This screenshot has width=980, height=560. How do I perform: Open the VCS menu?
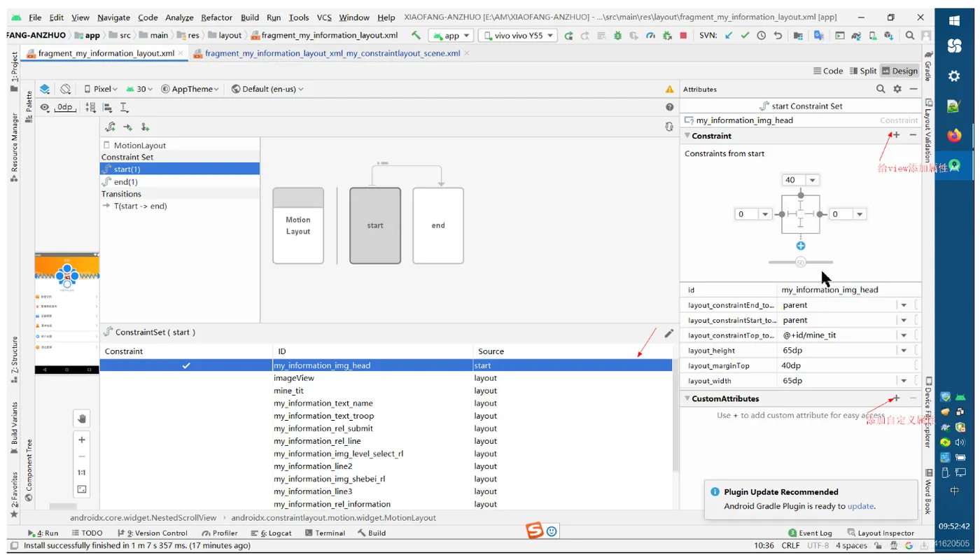coord(324,17)
